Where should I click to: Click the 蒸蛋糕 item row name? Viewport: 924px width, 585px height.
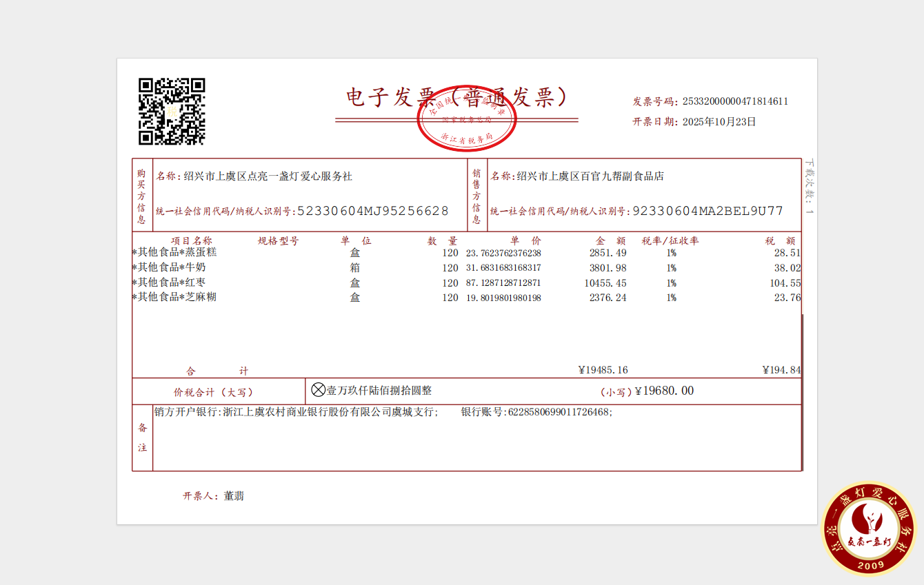click(177, 252)
